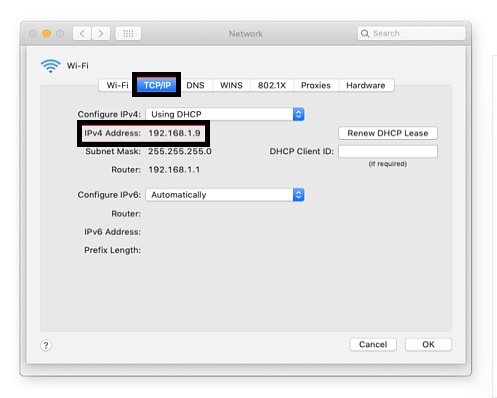Show all preferences grid button
This screenshot has height=398, width=497.
[x=128, y=33]
